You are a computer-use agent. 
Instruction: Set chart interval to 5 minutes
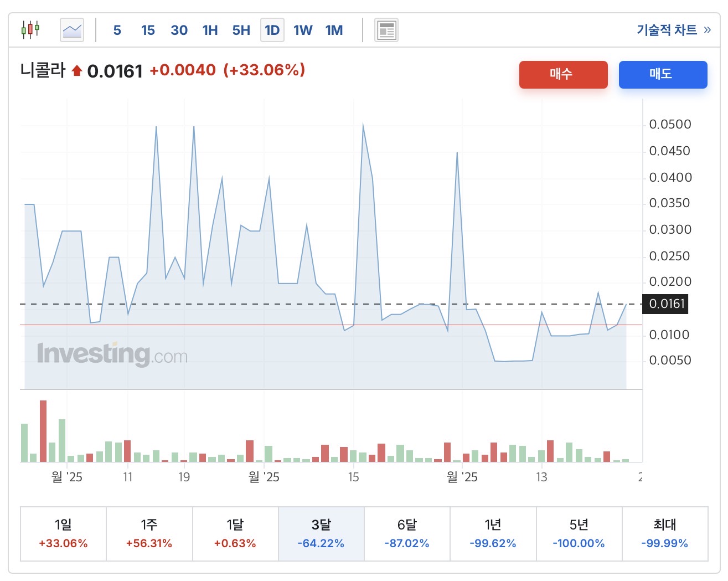117,30
